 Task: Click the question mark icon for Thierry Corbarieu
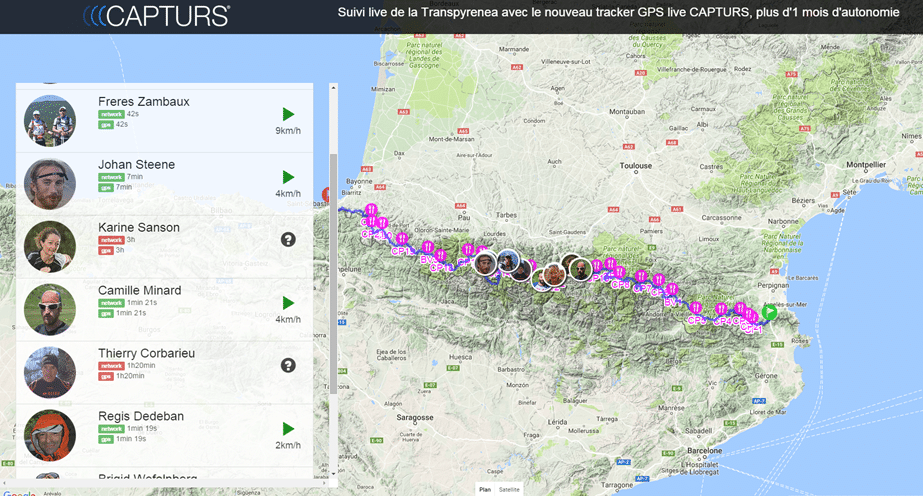[288, 365]
